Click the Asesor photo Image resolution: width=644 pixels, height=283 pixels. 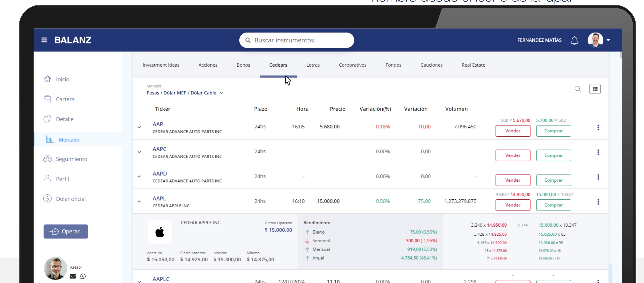coord(55,268)
